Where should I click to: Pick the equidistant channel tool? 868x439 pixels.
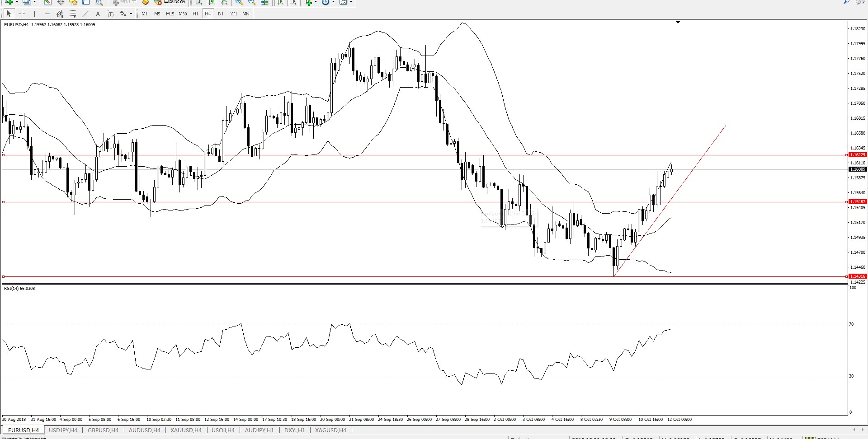(x=60, y=14)
